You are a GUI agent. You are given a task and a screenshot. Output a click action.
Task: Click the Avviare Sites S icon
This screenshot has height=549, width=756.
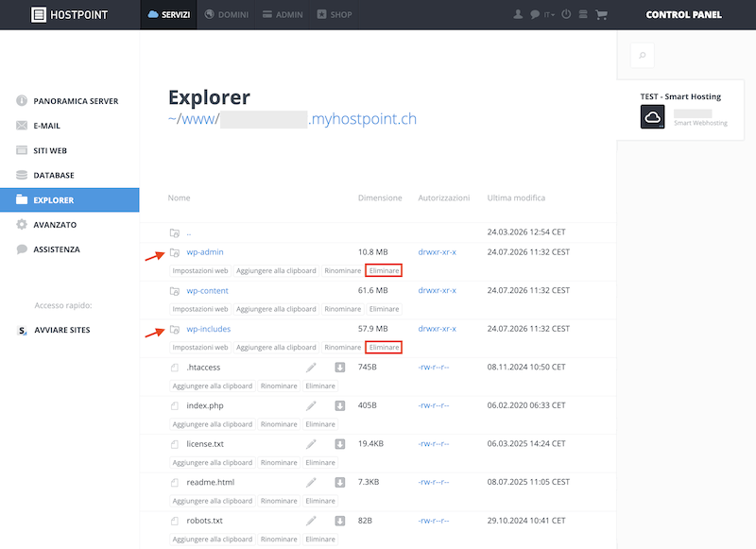[22, 331]
